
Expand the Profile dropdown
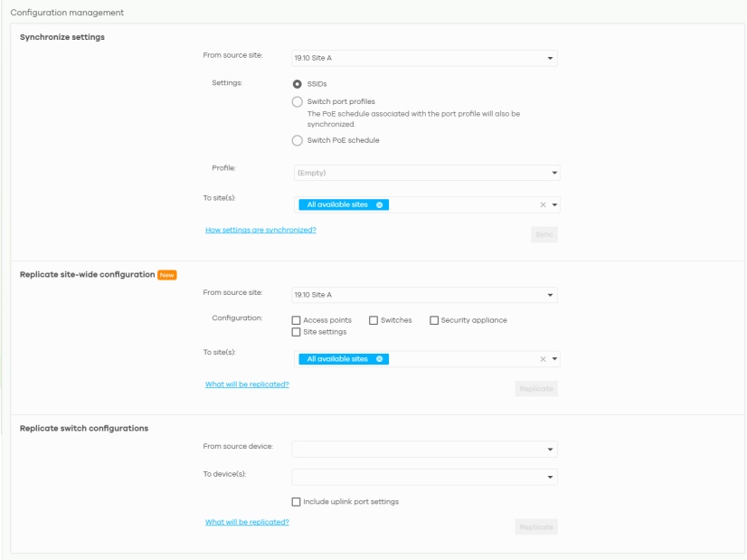[426, 173]
